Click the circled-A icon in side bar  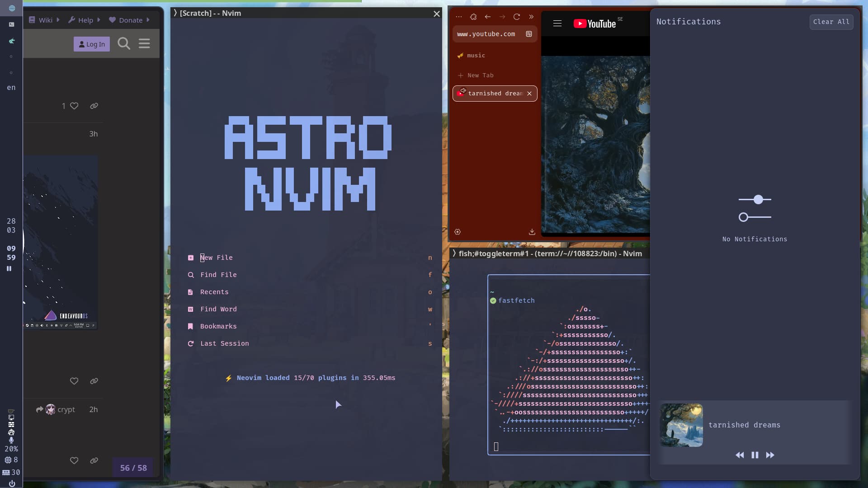tap(11, 432)
